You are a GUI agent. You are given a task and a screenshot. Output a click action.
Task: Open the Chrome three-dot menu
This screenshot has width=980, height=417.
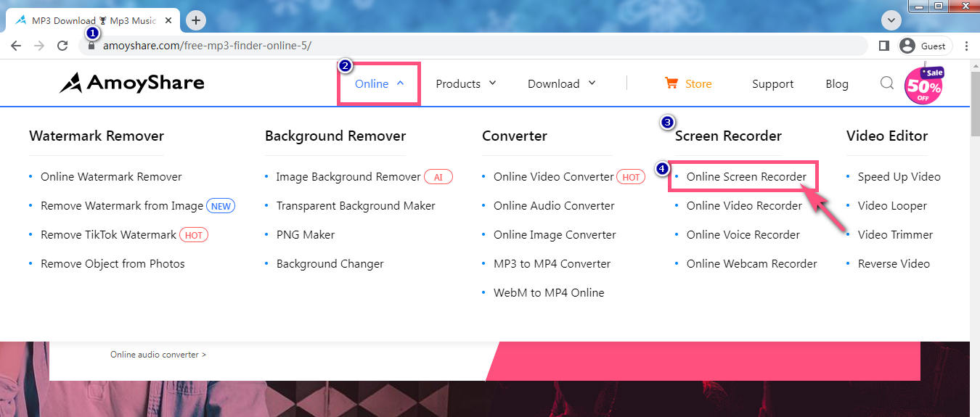(x=967, y=46)
